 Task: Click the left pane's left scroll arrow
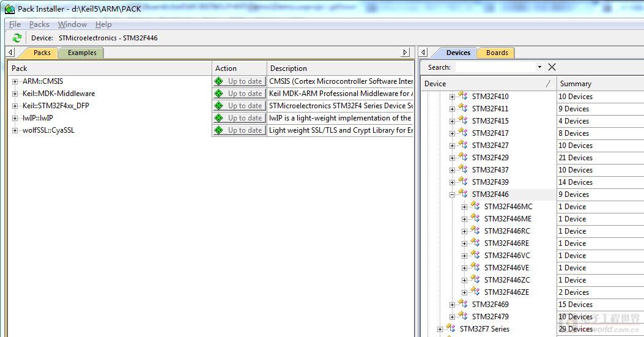coord(10,52)
